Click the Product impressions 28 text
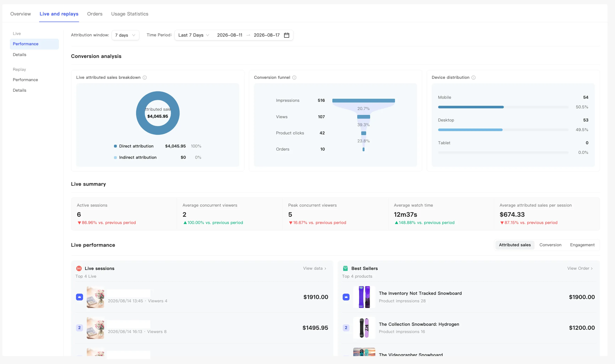This screenshot has width=615, height=364. coord(402,301)
